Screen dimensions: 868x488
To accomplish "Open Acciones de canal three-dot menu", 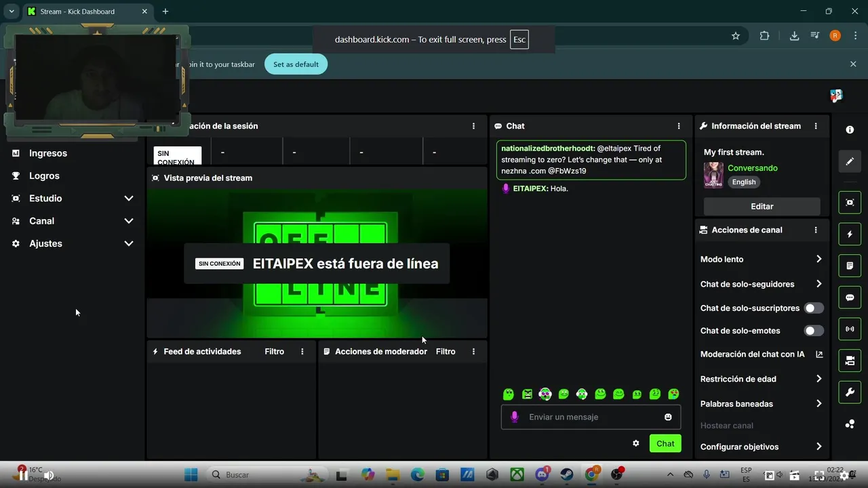I will (x=816, y=230).
